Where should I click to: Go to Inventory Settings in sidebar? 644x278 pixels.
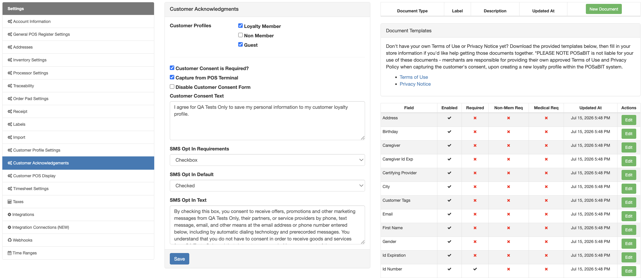tap(78, 60)
